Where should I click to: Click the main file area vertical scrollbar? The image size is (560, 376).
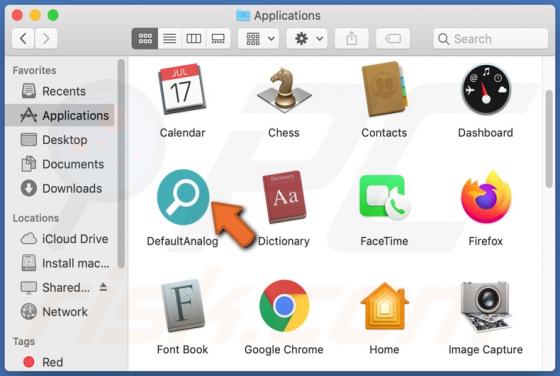click(x=549, y=139)
